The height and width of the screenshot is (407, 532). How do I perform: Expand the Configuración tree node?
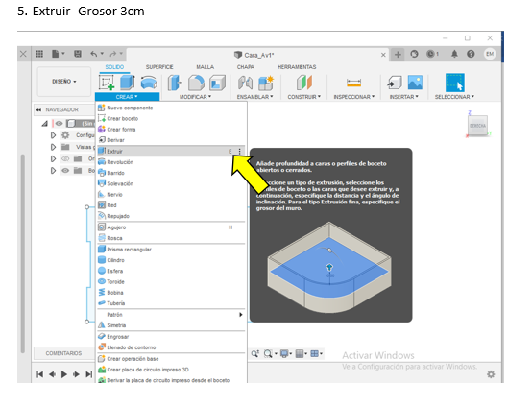pyautogui.click(x=53, y=135)
